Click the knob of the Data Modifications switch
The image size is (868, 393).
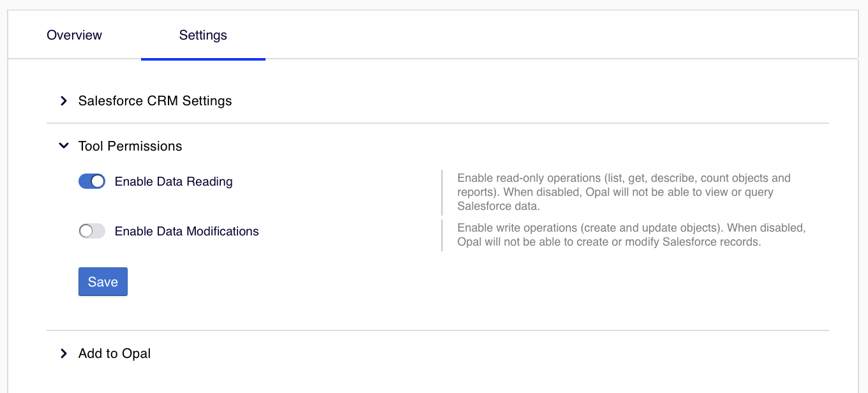tap(86, 231)
